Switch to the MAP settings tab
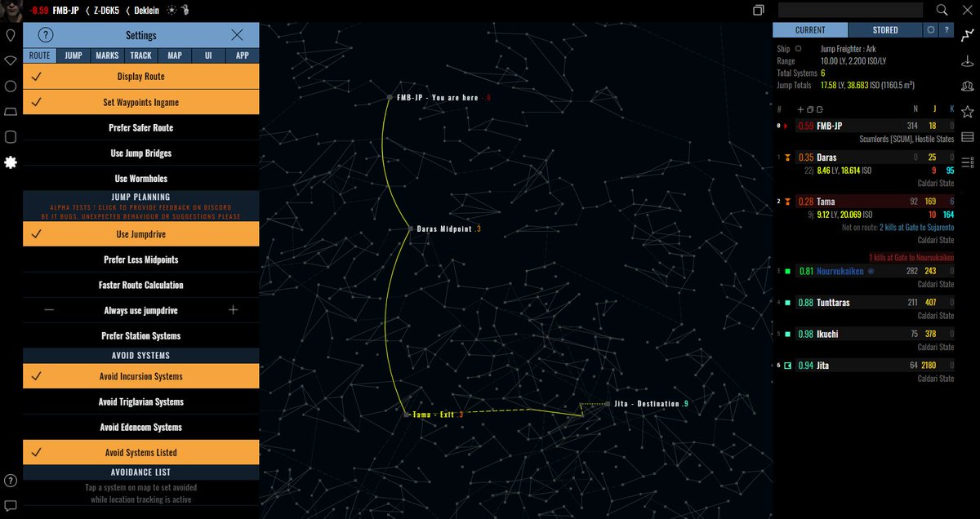 (x=175, y=55)
